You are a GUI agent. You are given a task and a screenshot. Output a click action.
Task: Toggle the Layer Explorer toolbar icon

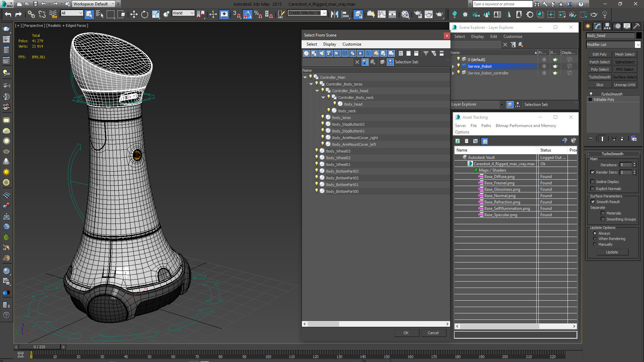click(358, 14)
